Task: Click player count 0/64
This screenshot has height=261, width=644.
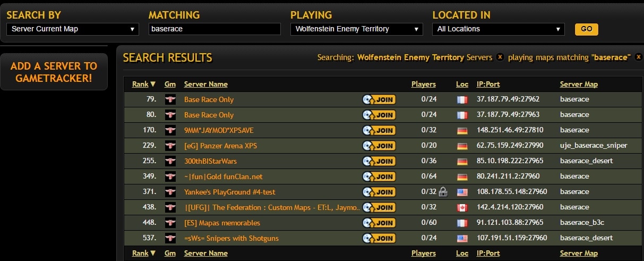Action: pos(428,176)
